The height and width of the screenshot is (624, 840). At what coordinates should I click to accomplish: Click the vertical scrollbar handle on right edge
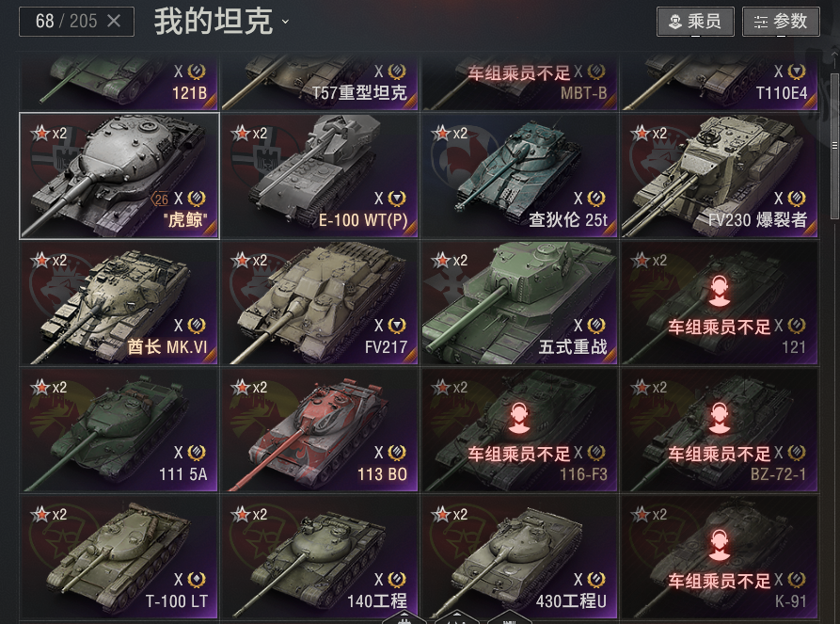tap(834, 146)
